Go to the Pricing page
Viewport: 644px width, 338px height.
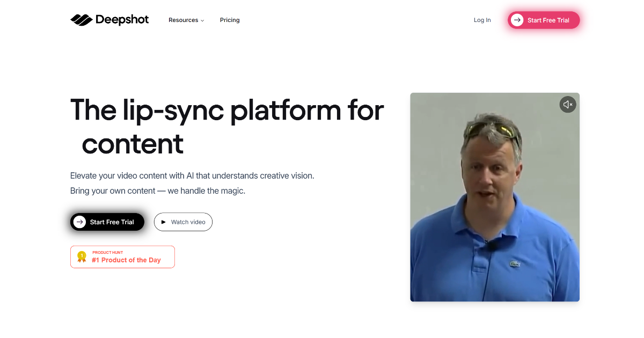[x=230, y=20]
